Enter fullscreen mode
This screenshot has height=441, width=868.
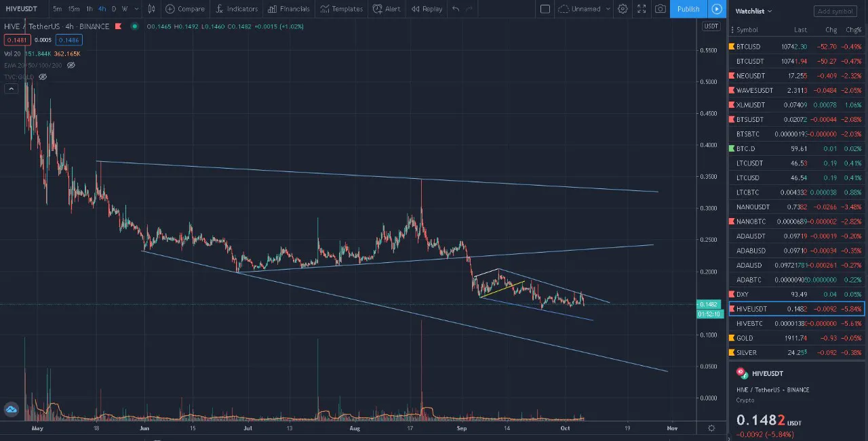click(x=642, y=9)
